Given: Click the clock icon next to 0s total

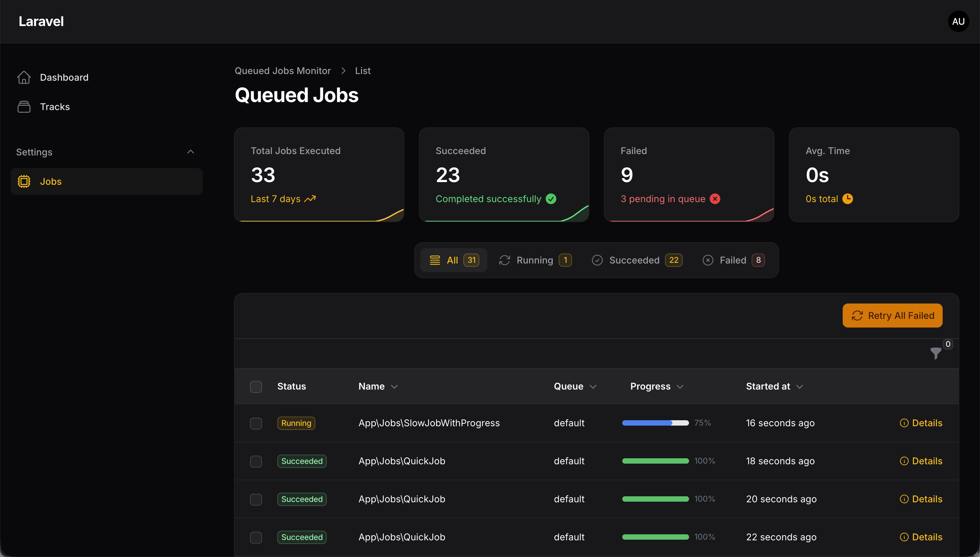Looking at the screenshot, I should click(x=848, y=198).
